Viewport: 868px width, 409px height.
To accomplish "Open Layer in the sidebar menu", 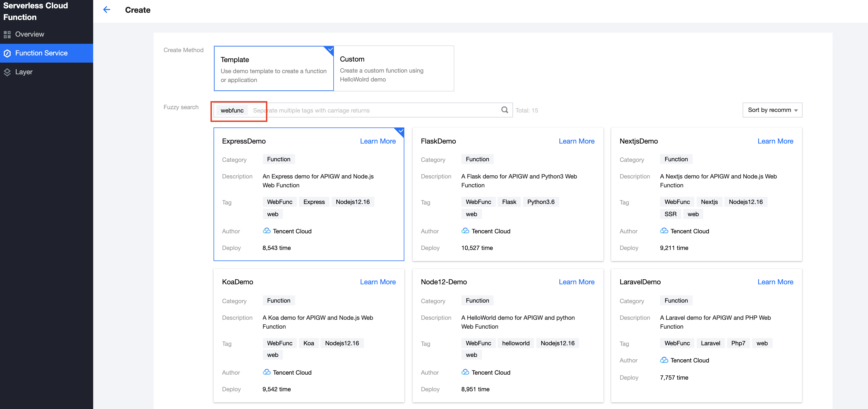I will 24,72.
